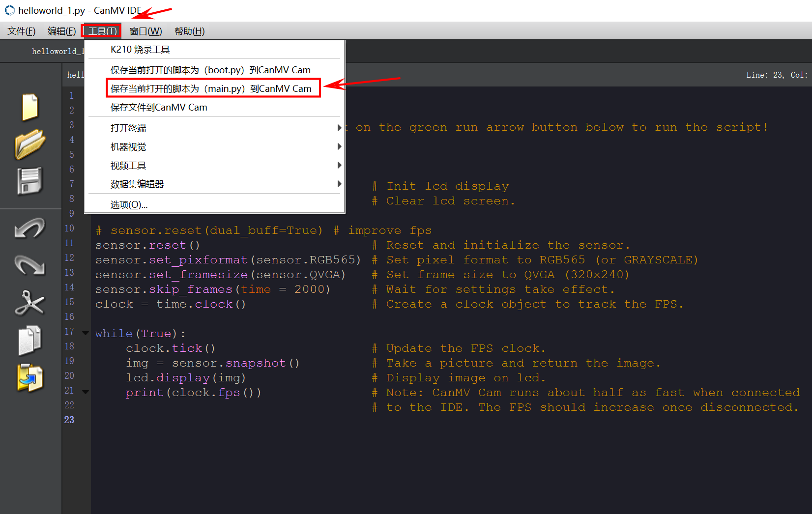Screen dimensions: 812x514
Task: Click the commented sensor.reset(dual_buff=True) line
Action: point(263,230)
